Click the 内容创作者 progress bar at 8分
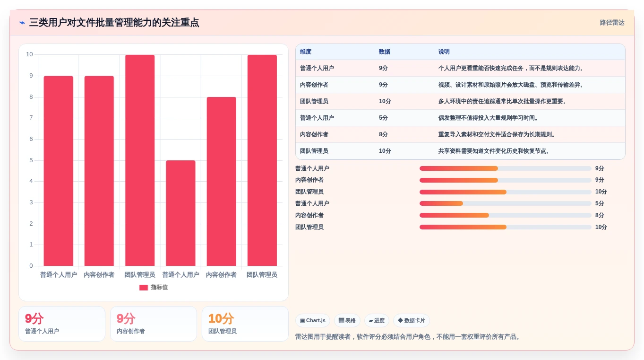This screenshot has width=644, height=360. [506, 215]
